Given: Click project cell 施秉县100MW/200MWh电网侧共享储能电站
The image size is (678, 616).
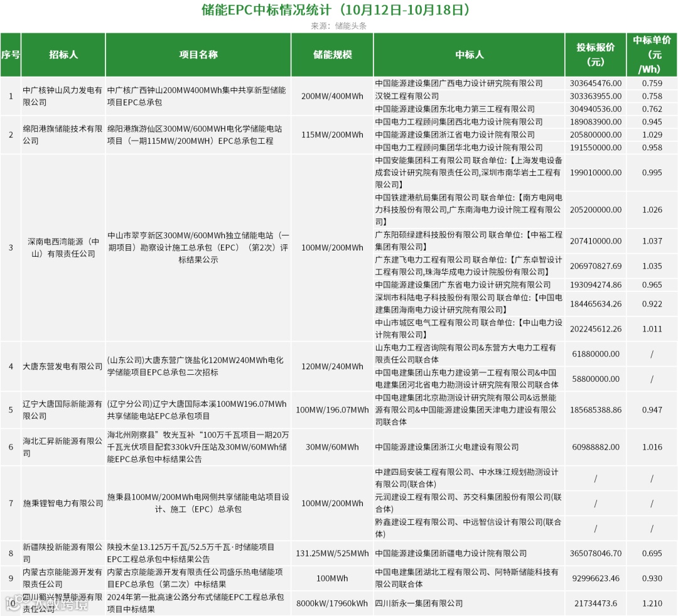Looking at the screenshot, I should click(198, 503).
